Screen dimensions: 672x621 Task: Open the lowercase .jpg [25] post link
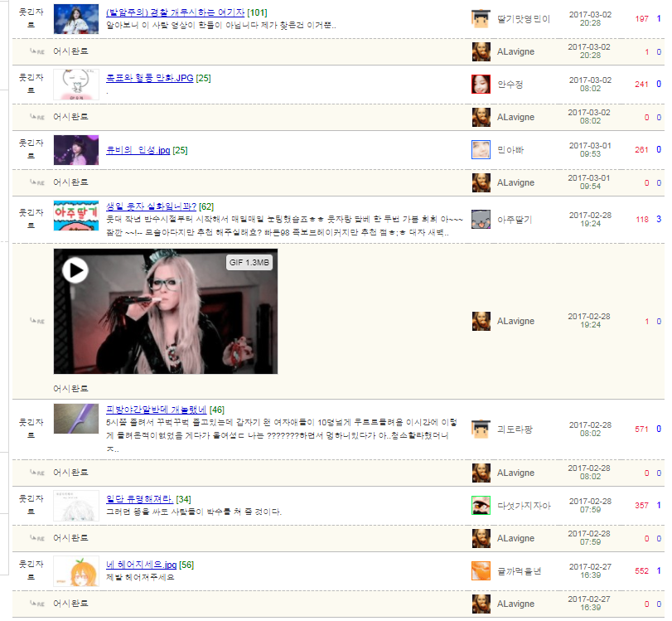138,150
